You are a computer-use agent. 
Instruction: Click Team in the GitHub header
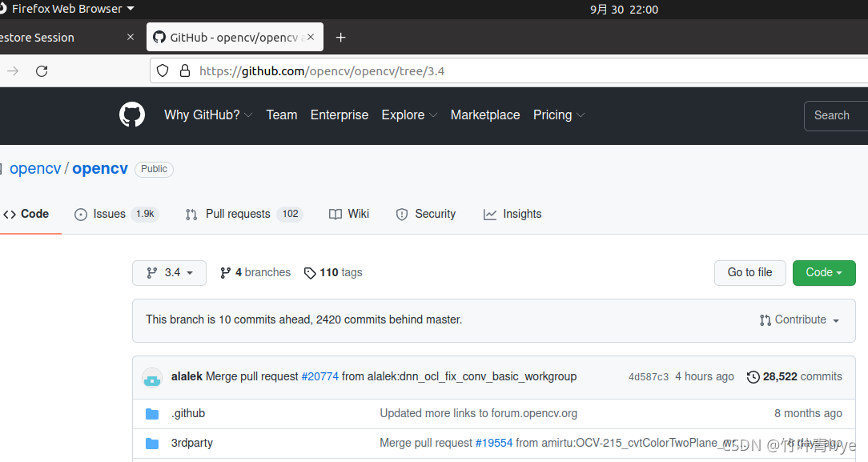click(282, 115)
